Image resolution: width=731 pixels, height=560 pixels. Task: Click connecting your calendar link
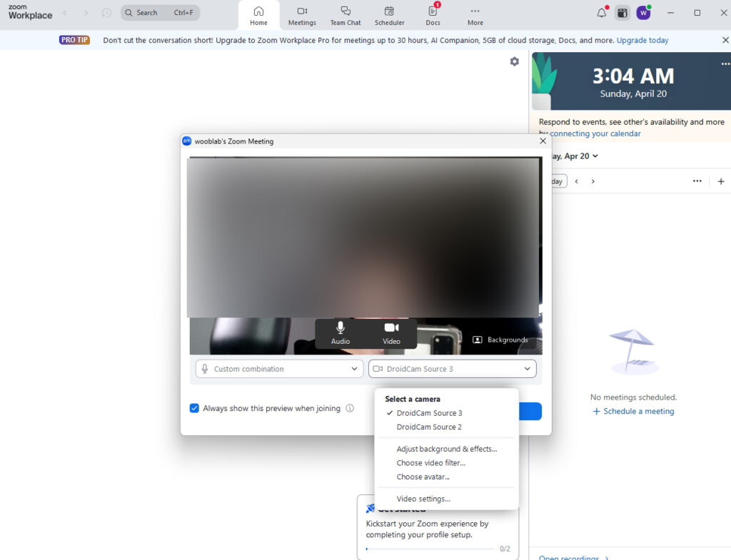[x=595, y=133]
